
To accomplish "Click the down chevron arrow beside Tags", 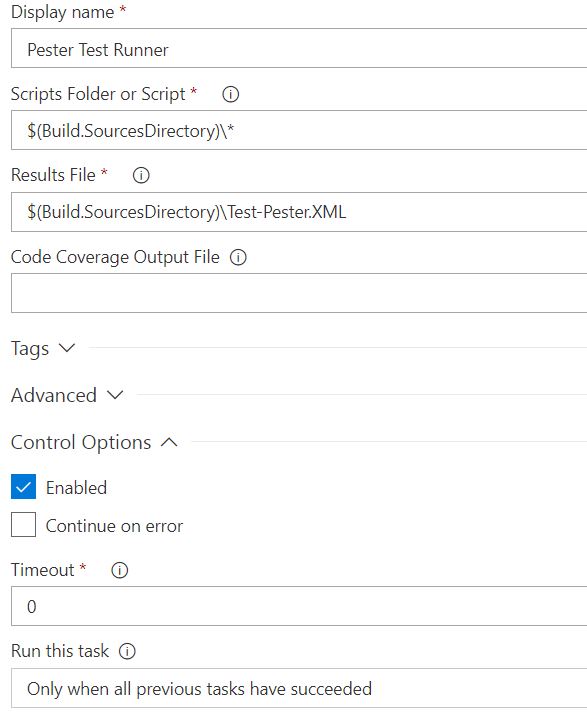I will [x=67, y=348].
